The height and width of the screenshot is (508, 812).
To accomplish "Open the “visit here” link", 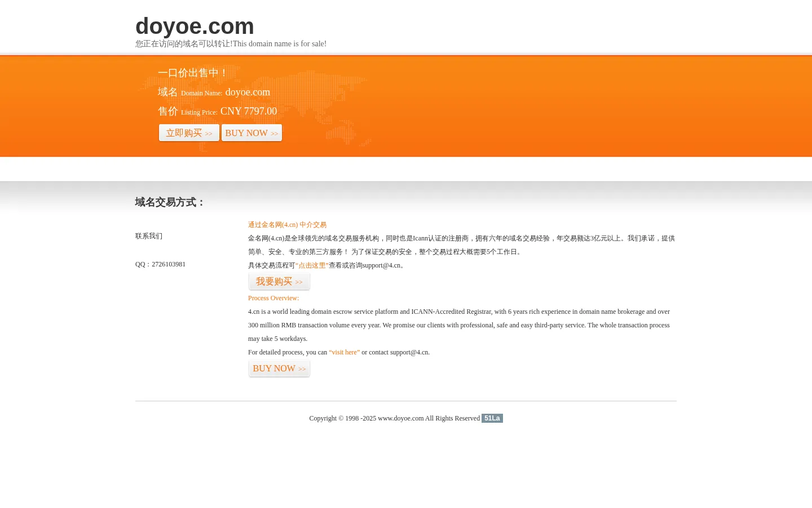I will click(x=344, y=352).
